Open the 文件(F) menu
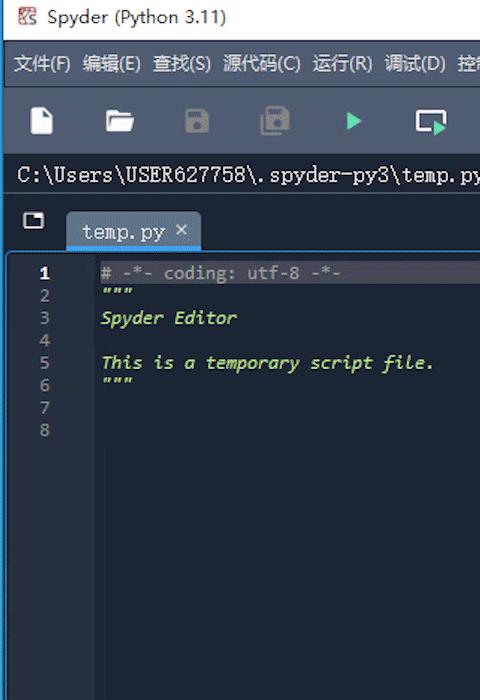 [x=42, y=63]
